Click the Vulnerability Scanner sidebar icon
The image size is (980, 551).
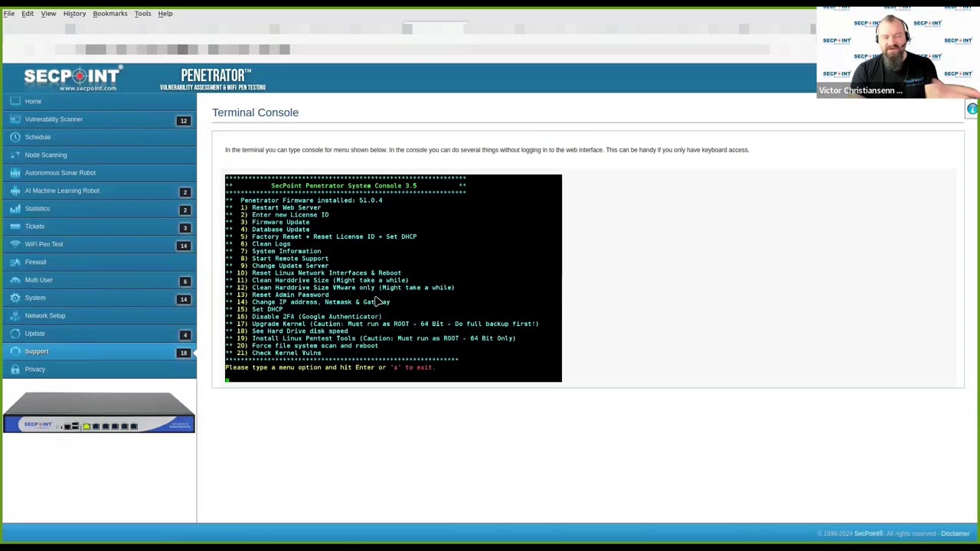[15, 119]
